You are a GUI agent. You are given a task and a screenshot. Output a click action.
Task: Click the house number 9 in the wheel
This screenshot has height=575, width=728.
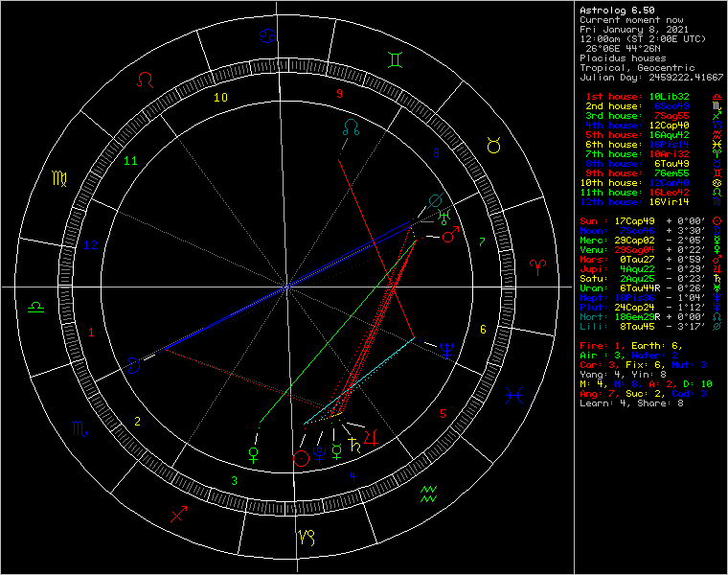pyautogui.click(x=339, y=94)
